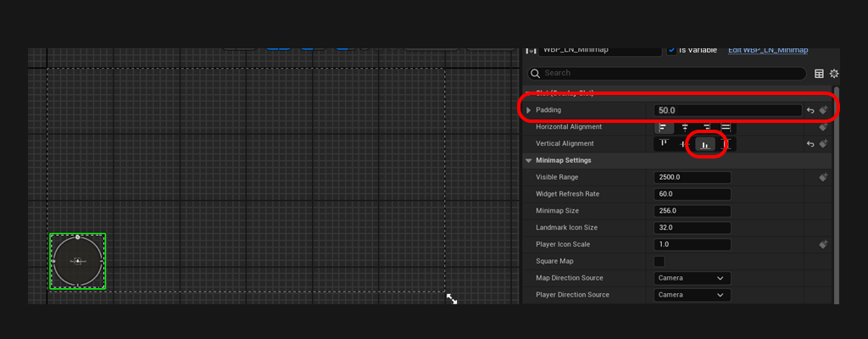Select right horizontal alignment icon

click(705, 127)
